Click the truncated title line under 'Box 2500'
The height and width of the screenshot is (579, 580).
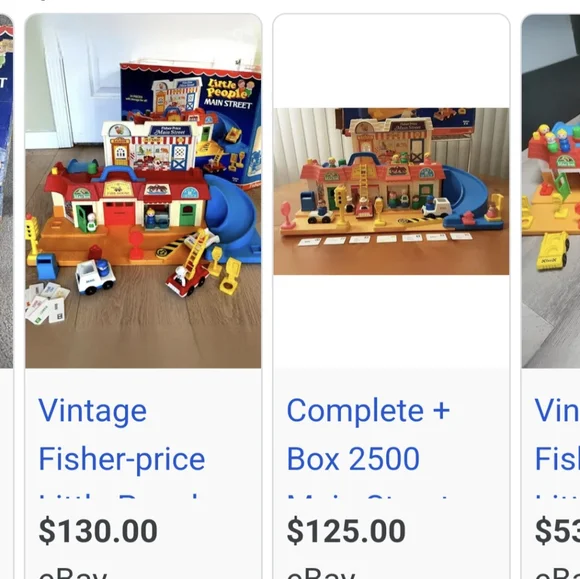(x=367, y=496)
